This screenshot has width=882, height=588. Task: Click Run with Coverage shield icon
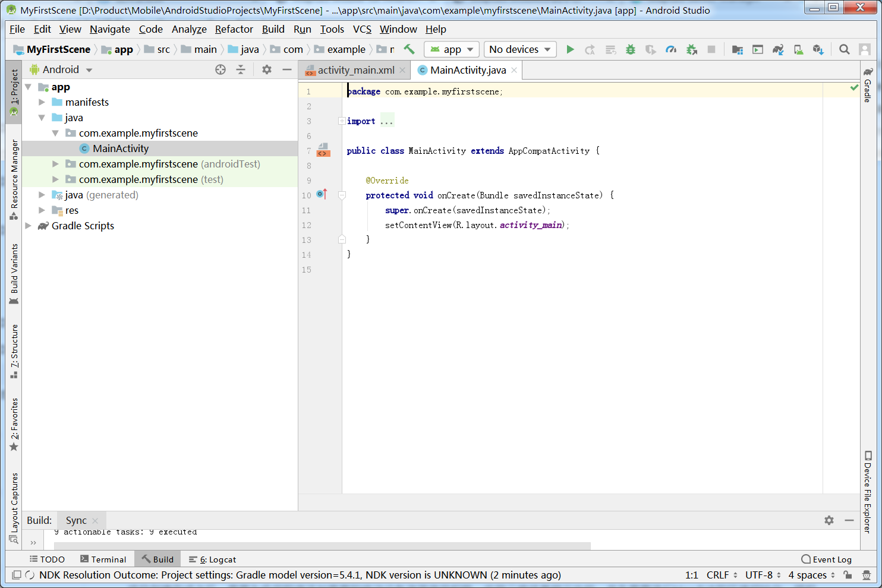[x=651, y=49]
